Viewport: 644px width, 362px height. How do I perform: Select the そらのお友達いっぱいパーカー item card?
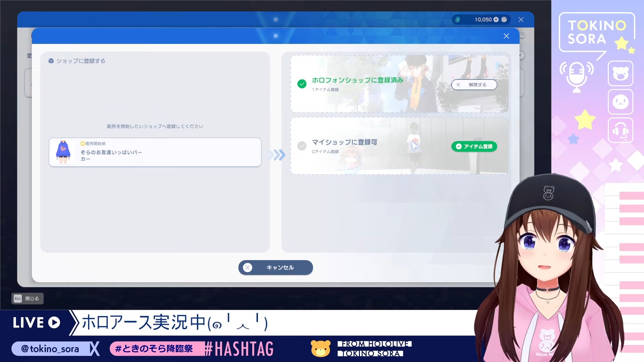(155, 152)
